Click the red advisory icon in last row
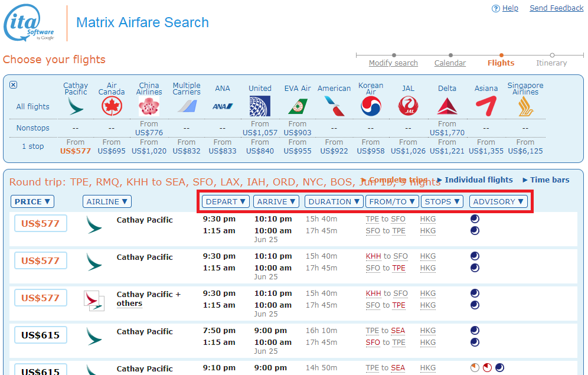 tap(487, 367)
